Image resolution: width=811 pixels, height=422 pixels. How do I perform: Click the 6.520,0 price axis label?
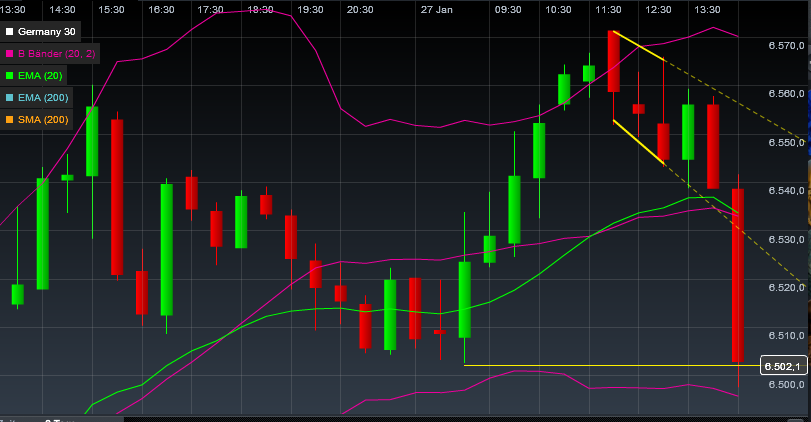(x=786, y=287)
